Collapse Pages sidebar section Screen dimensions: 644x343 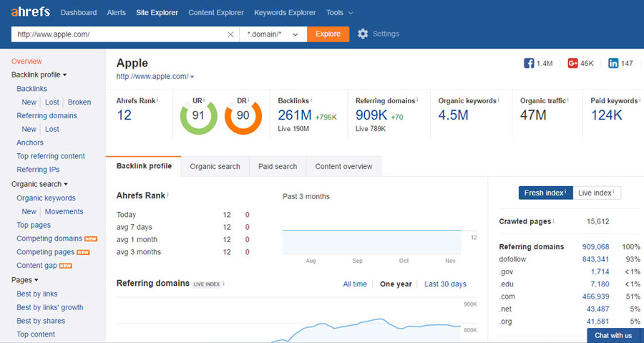(24, 280)
